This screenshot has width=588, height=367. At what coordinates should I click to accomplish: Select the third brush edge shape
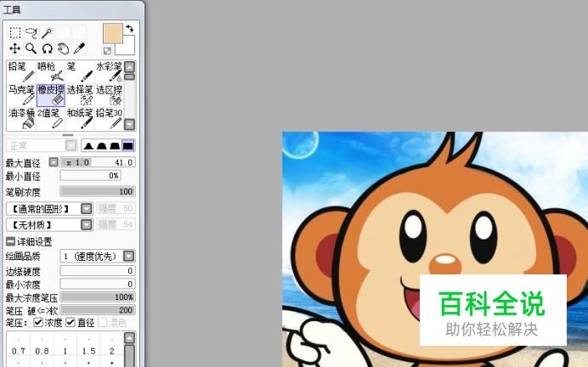(x=115, y=145)
